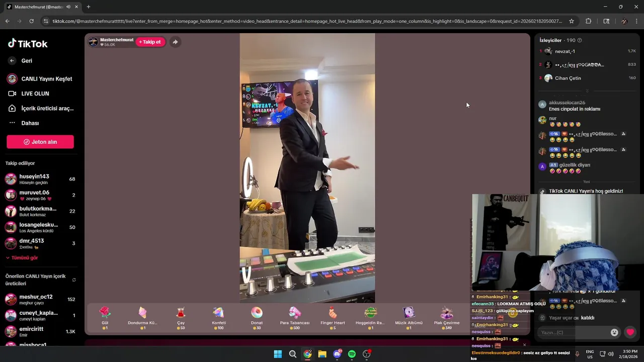Send the Finger Heart gift
The image size is (644, 362).
pos(333,318)
